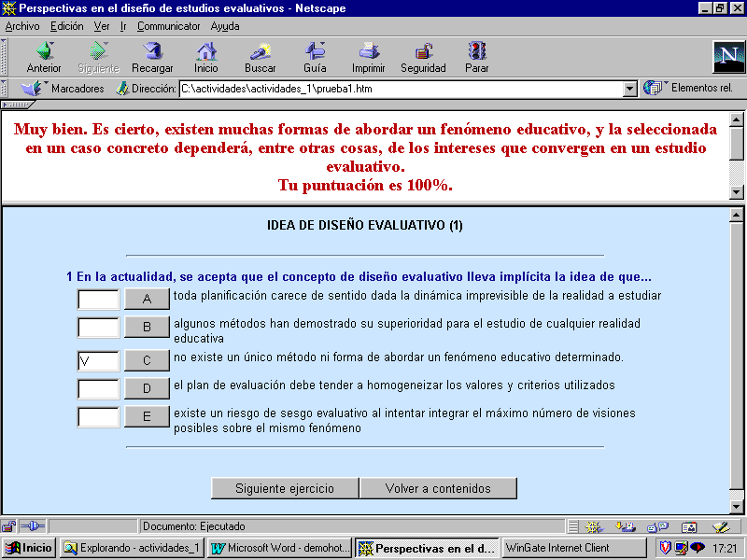Image resolution: width=747 pixels, height=560 pixels.
Task: Open Mailbox from status bar component icon
Action: coord(625,526)
